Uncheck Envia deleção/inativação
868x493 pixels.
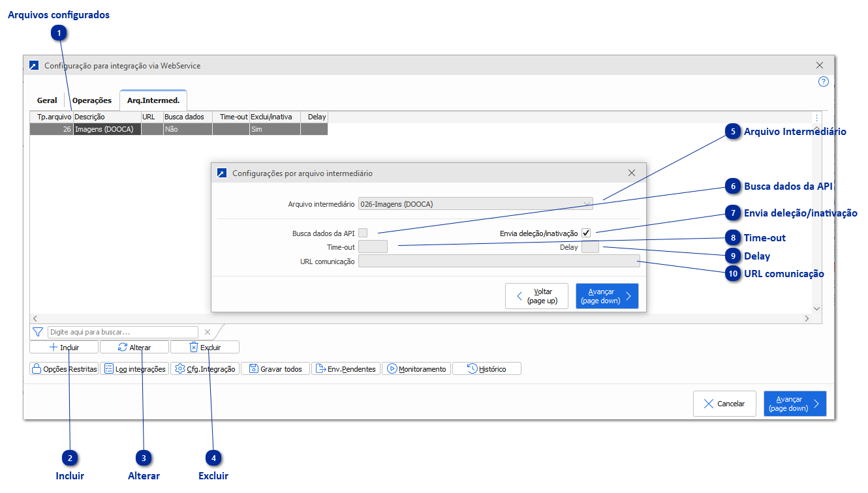tap(585, 232)
